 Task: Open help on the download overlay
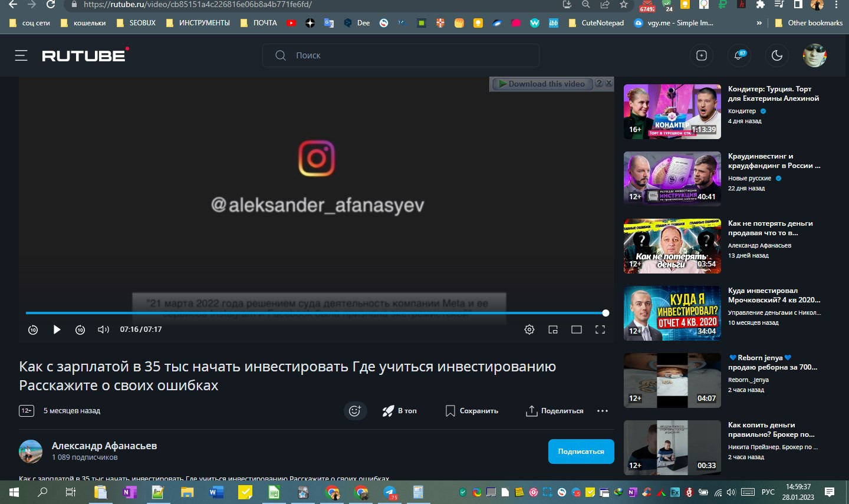(x=599, y=83)
